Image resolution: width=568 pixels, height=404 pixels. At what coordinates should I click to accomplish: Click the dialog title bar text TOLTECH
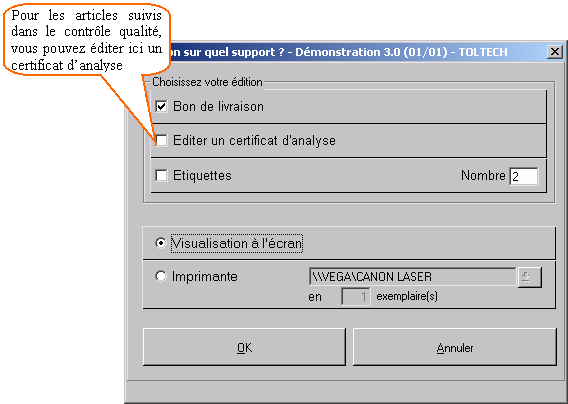483,52
